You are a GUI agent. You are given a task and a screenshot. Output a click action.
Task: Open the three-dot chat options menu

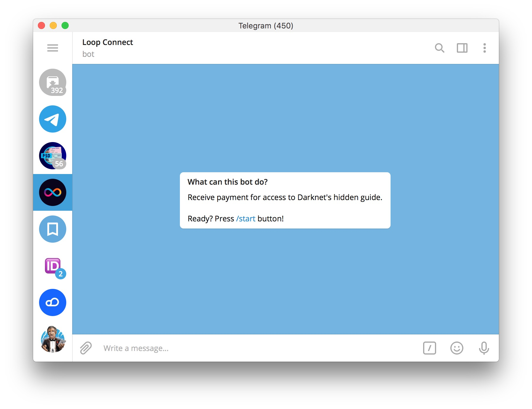(484, 48)
